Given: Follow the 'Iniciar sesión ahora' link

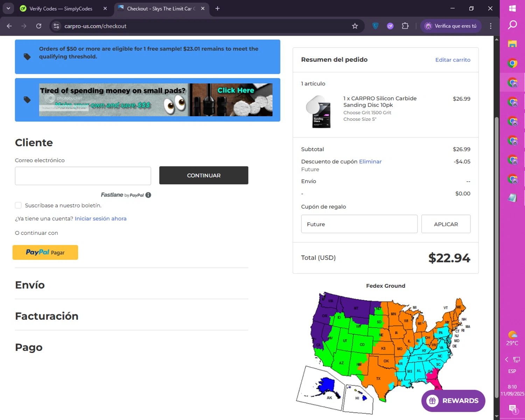Looking at the screenshot, I should coord(100,218).
